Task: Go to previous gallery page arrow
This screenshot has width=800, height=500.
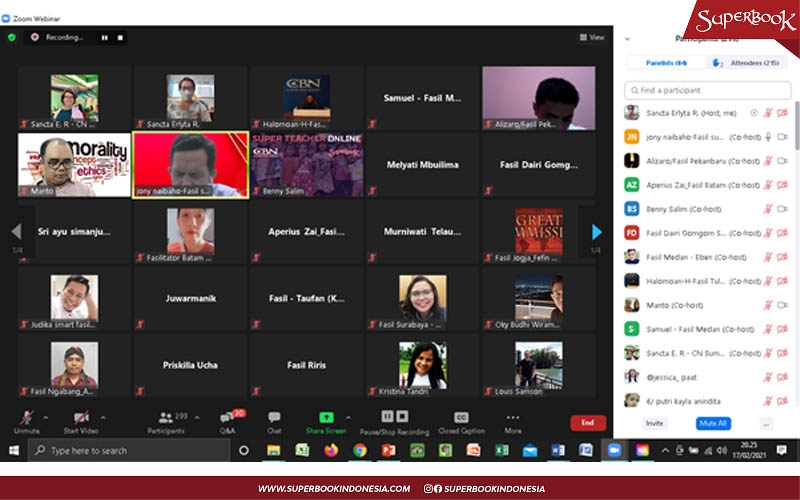Action: (16, 232)
